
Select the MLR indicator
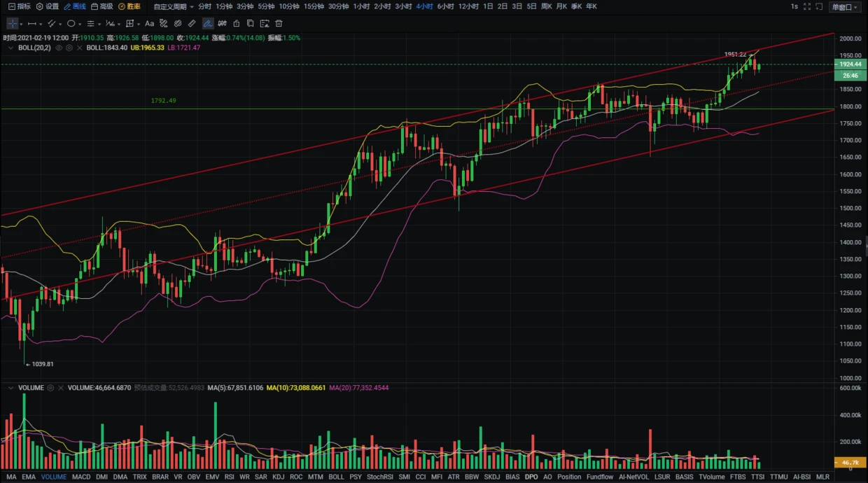(x=822, y=477)
